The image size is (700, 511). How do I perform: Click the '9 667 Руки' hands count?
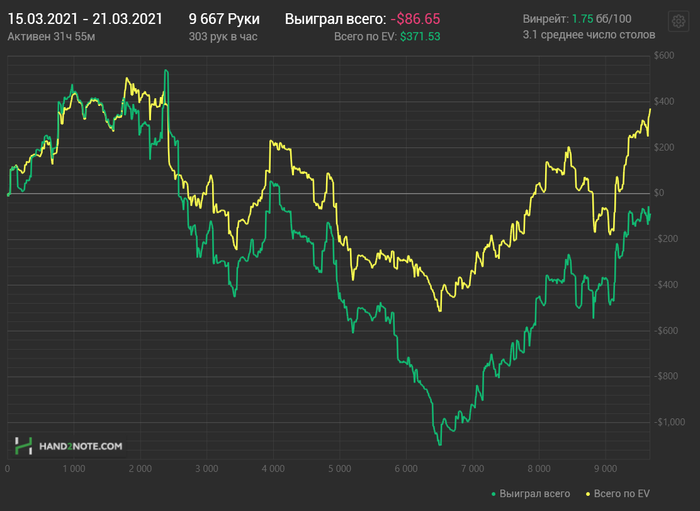coord(224,19)
